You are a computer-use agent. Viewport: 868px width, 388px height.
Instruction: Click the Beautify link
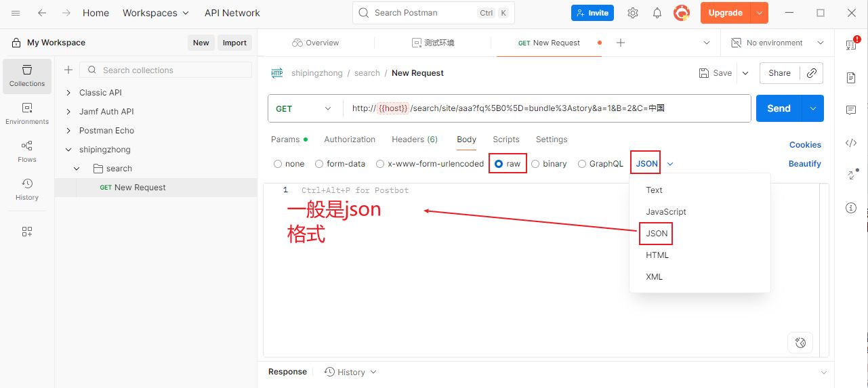804,164
